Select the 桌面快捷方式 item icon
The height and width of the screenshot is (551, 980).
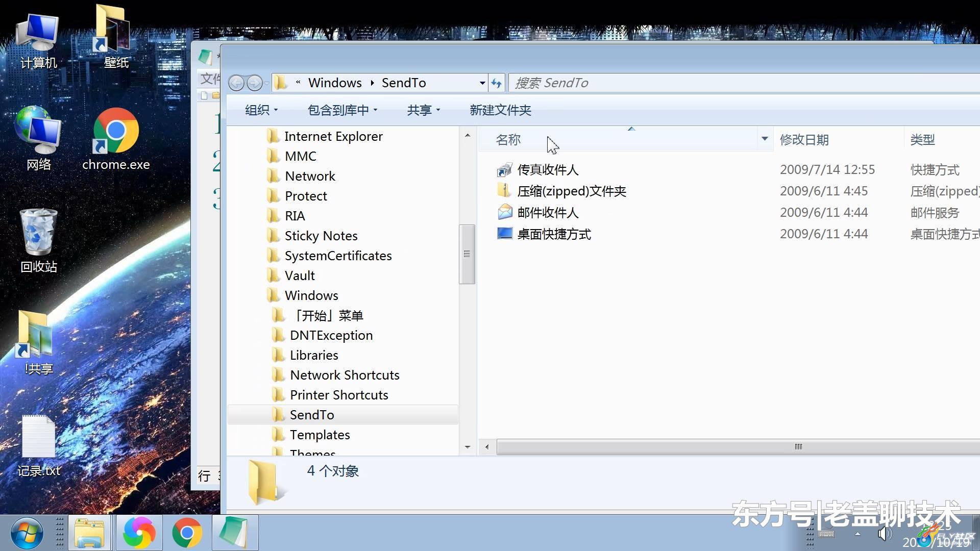pyautogui.click(x=504, y=234)
